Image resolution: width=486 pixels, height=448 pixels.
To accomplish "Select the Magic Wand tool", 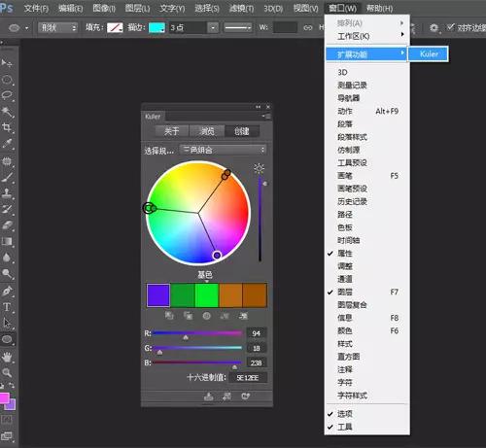I will pyautogui.click(x=7, y=112).
